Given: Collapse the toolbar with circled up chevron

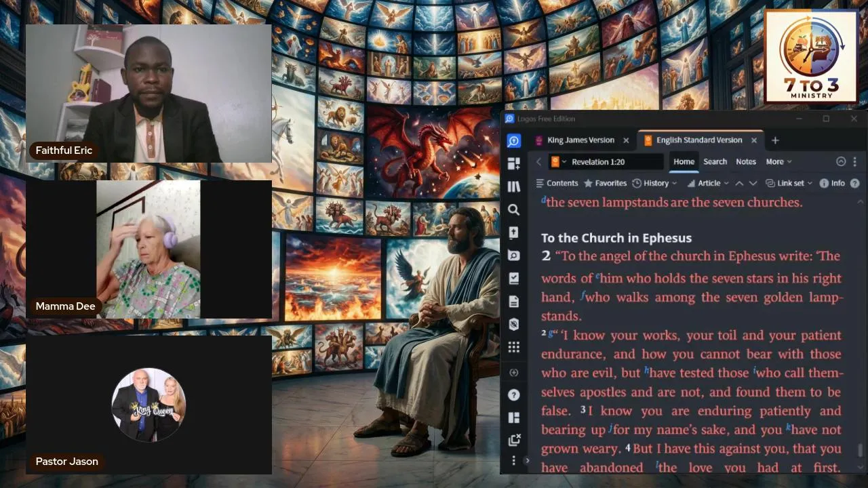Looking at the screenshot, I should click(x=841, y=162).
